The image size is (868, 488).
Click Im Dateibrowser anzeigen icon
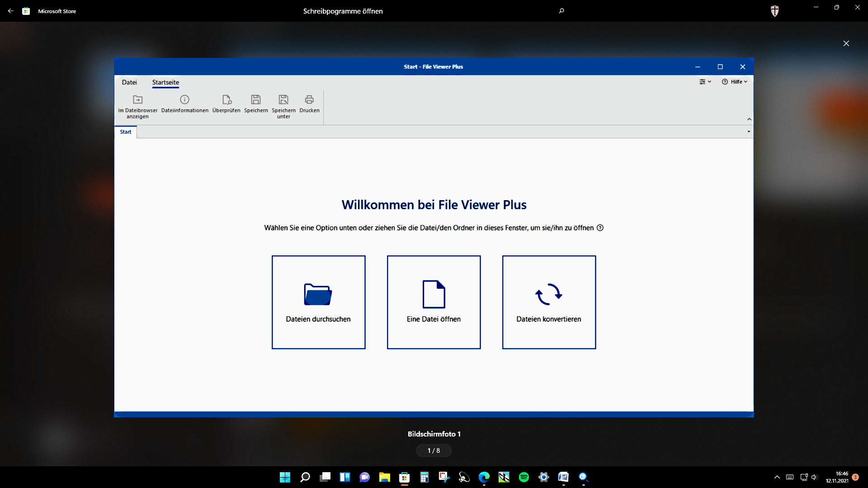[138, 99]
